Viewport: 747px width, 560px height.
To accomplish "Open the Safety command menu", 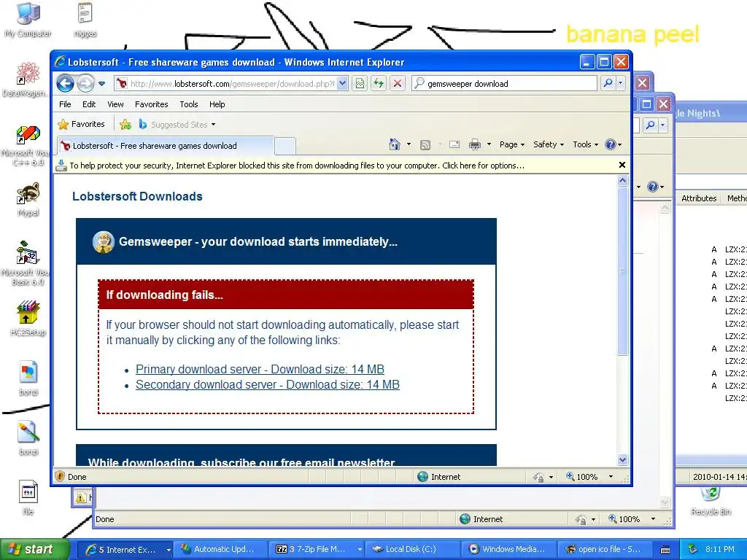I will click(549, 144).
